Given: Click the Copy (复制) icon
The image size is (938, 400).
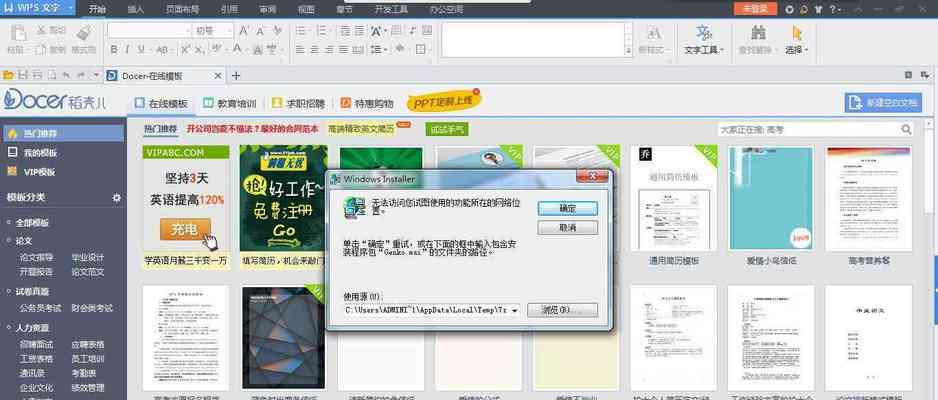Looking at the screenshot, I should [x=41, y=50].
